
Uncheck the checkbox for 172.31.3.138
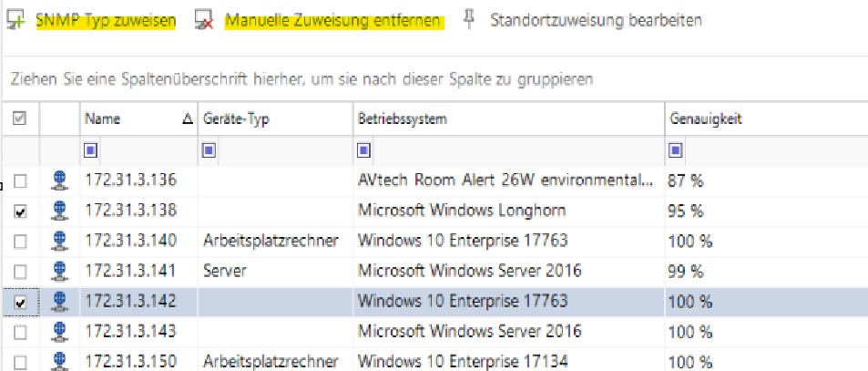pyautogui.click(x=20, y=211)
